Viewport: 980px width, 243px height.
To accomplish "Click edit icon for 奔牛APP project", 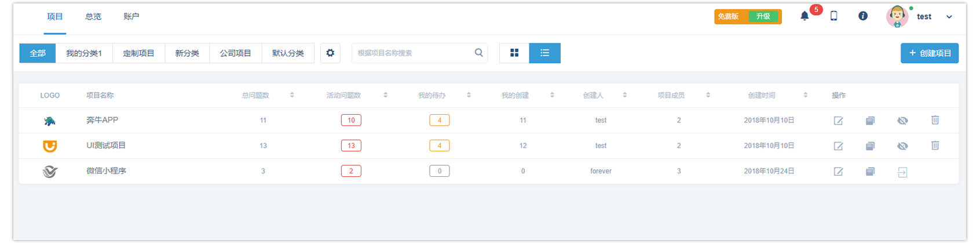I will coord(838,121).
